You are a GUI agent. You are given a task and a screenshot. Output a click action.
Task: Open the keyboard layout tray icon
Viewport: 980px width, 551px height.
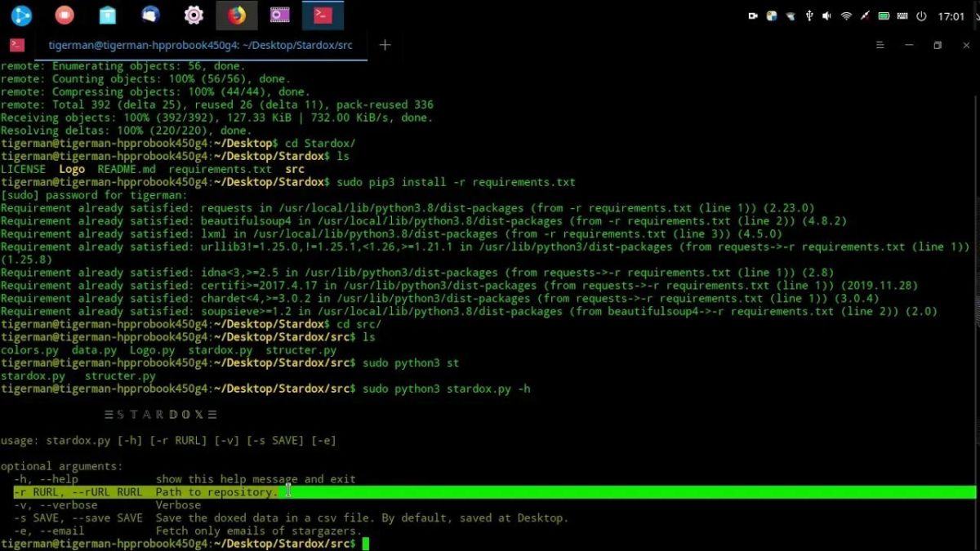(903, 16)
